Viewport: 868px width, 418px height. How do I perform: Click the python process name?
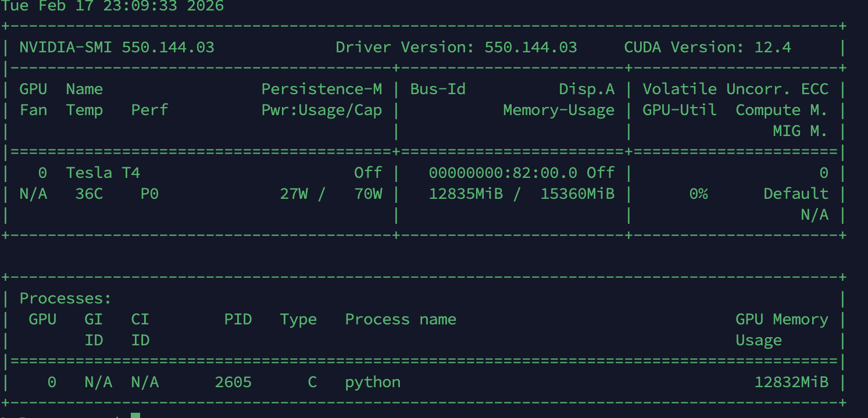(373, 382)
